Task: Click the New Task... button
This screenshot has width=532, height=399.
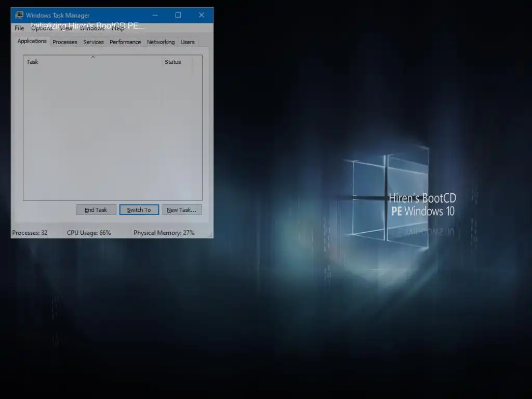Action: (182, 210)
